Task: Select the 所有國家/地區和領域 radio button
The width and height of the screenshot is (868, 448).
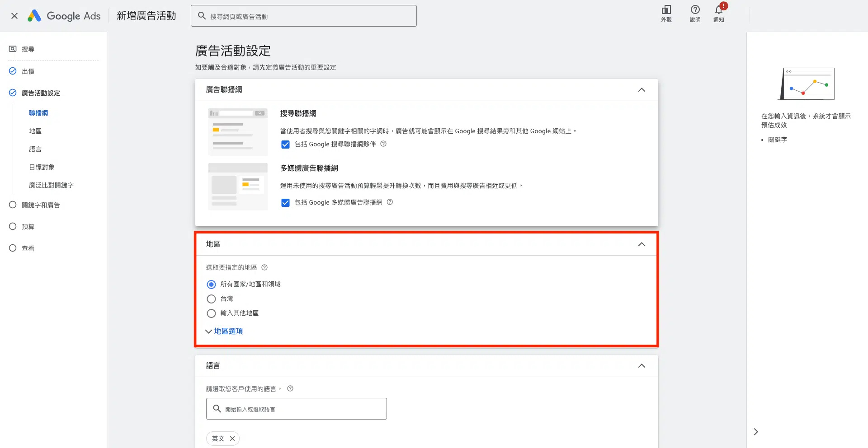Action: pos(211,285)
